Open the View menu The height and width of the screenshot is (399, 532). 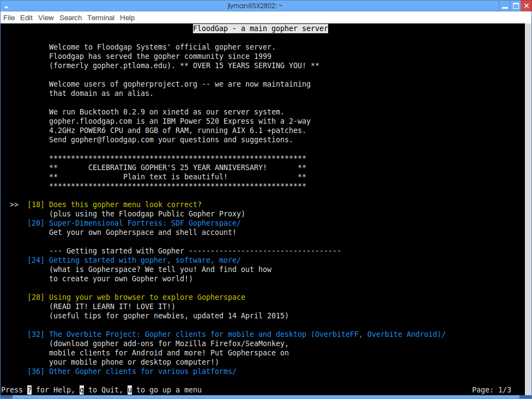(46, 17)
